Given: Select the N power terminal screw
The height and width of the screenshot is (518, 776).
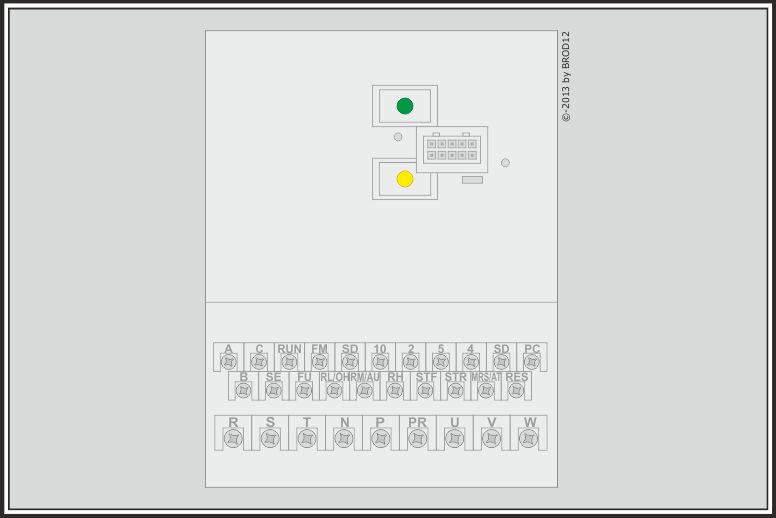Looking at the screenshot, I should [344, 438].
